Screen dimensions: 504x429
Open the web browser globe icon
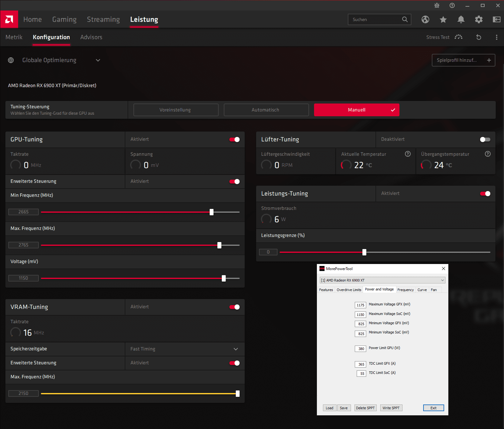tap(425, 19)
